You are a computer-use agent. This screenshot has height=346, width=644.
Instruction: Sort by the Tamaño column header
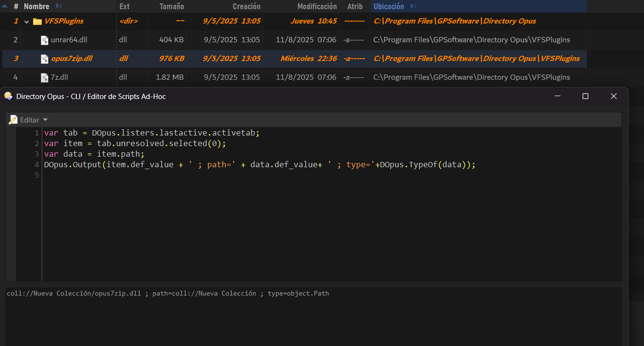171,6
